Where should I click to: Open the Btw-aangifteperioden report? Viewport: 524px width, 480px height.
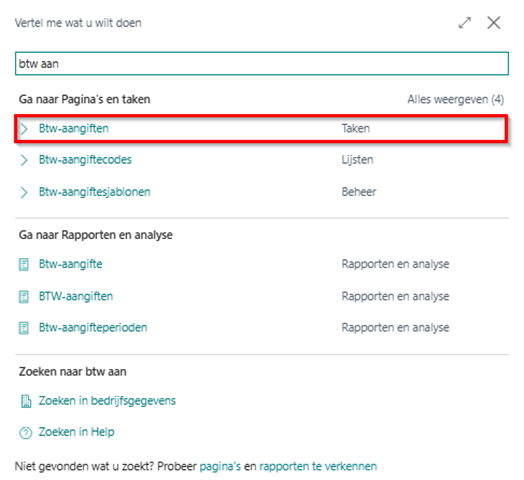(93, 328)
